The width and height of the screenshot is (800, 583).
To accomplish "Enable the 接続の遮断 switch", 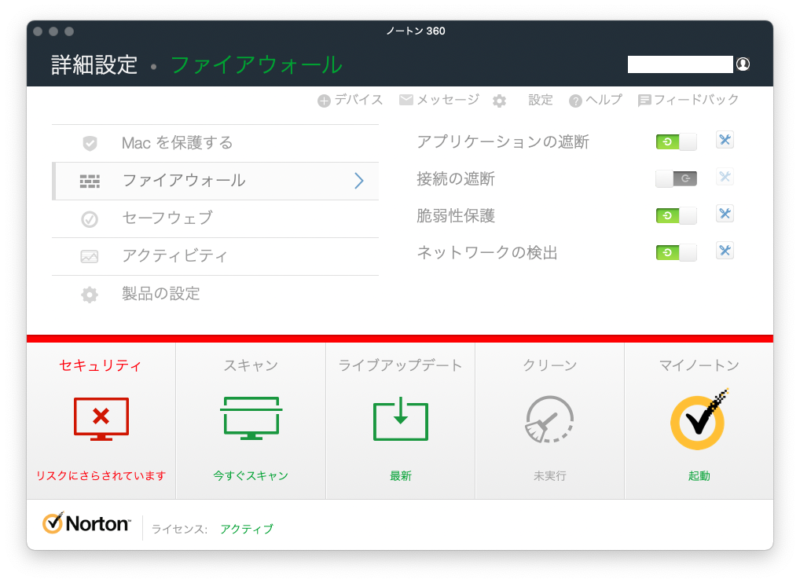I will (x=674, y=177).
